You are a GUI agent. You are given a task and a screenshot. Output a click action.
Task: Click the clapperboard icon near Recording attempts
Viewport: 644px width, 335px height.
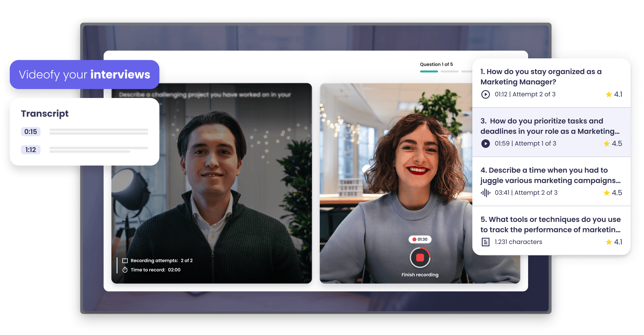125,260
